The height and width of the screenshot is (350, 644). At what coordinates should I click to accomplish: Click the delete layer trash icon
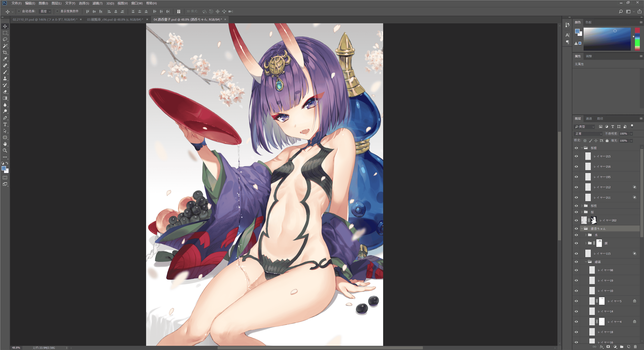(x=635, y=347)
